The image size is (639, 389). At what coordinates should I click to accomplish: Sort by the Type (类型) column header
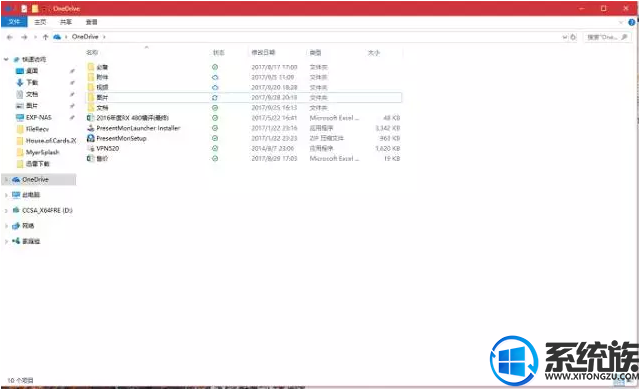pos(315,52)
